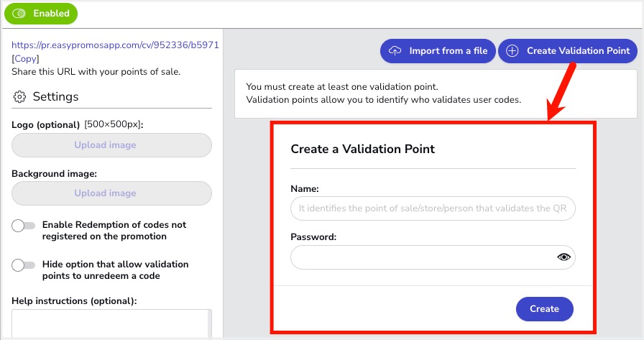
Task: Focus the Password input field
Action: pyautogui.click(x=433, y=257)
